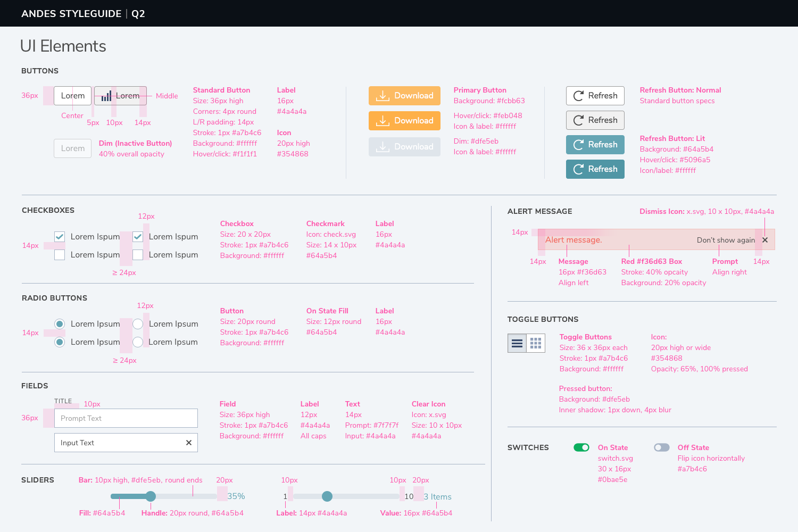
Task: Select the upper unselected Lorem Ipsum radio button
Action: [138, 324]
